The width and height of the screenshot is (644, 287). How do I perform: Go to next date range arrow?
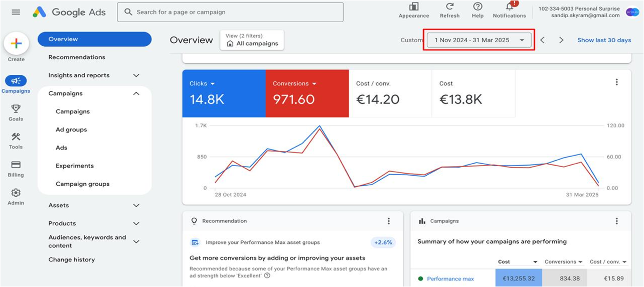(561, 40)
